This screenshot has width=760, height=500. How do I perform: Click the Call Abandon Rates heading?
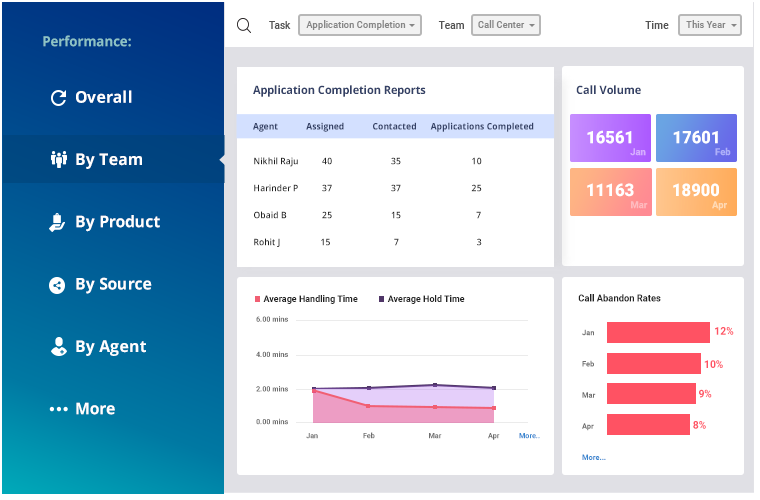tap(619, 298)
